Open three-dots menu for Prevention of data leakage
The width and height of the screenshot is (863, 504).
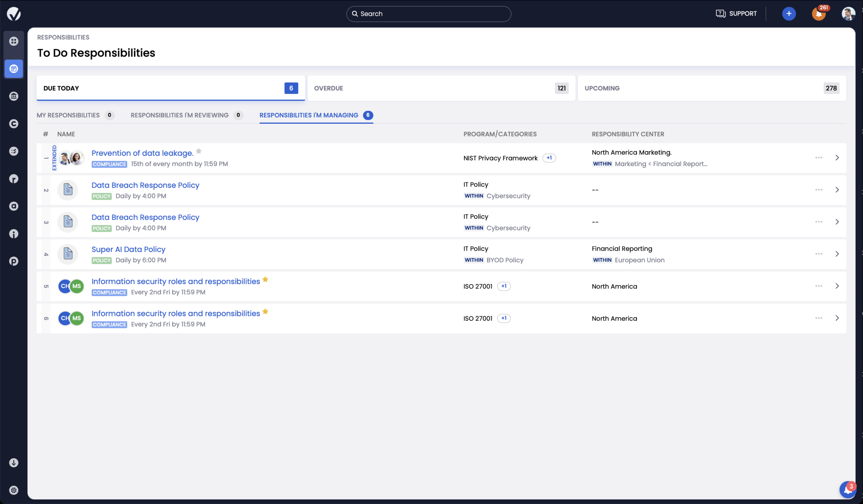[x=819, y=158]
